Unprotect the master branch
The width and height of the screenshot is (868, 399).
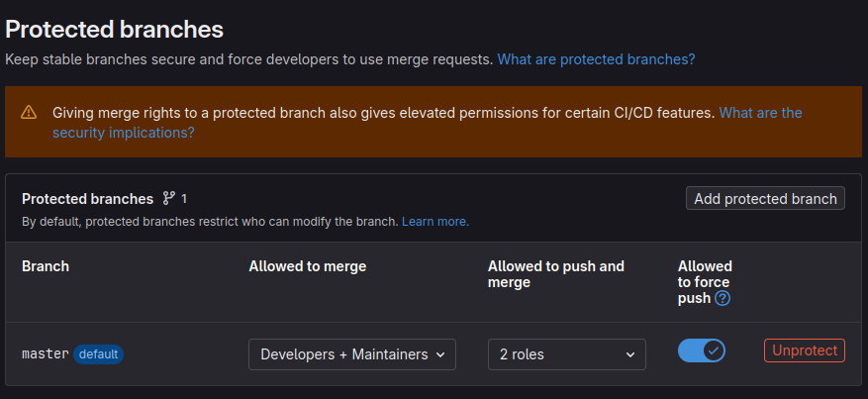pyautogui.click(x=805, y=350)
